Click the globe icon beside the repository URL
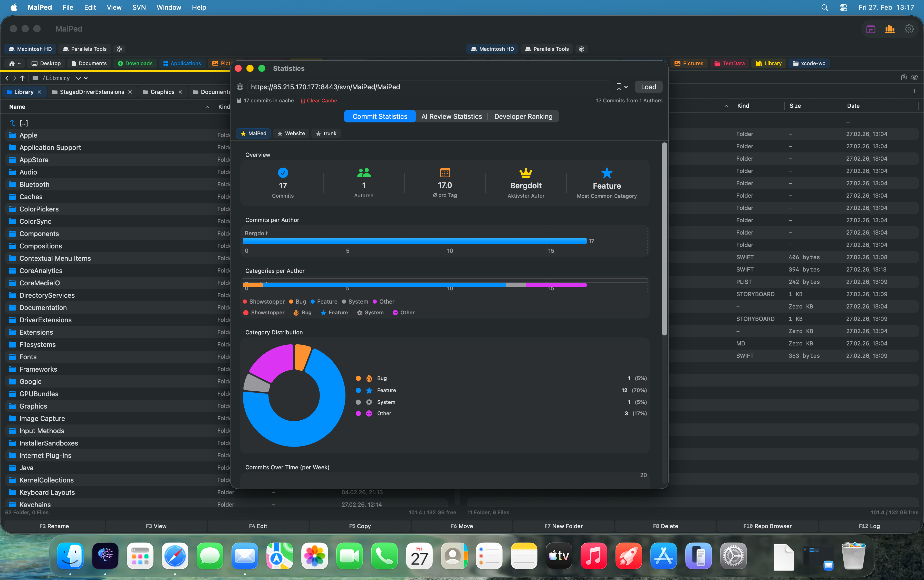 (240, 87)
